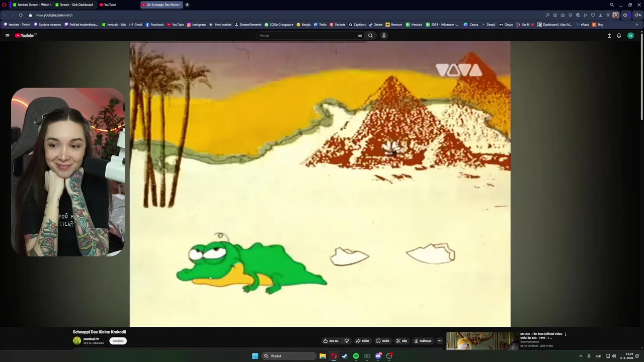The height and width of the screenshot is (362, 644).
Task: Open the heart bookmarks icon in toolbar
Action: [593, 15]
